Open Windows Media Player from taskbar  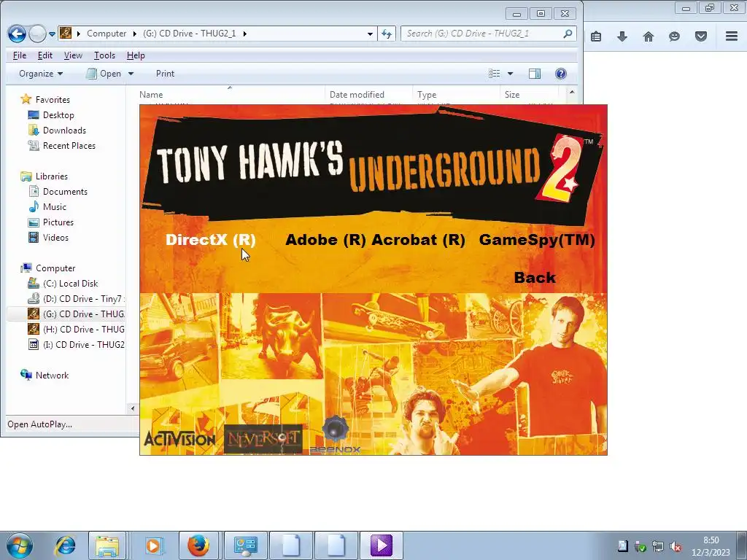(153, 545)
